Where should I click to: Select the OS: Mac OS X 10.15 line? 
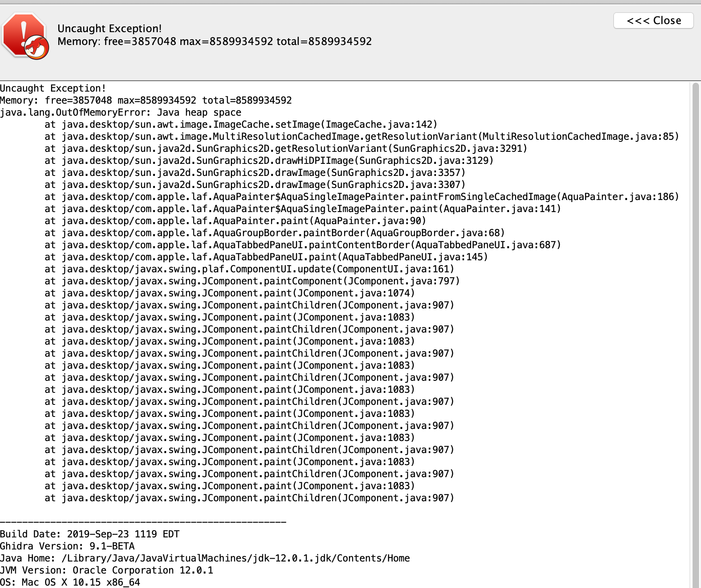point(70,582)
